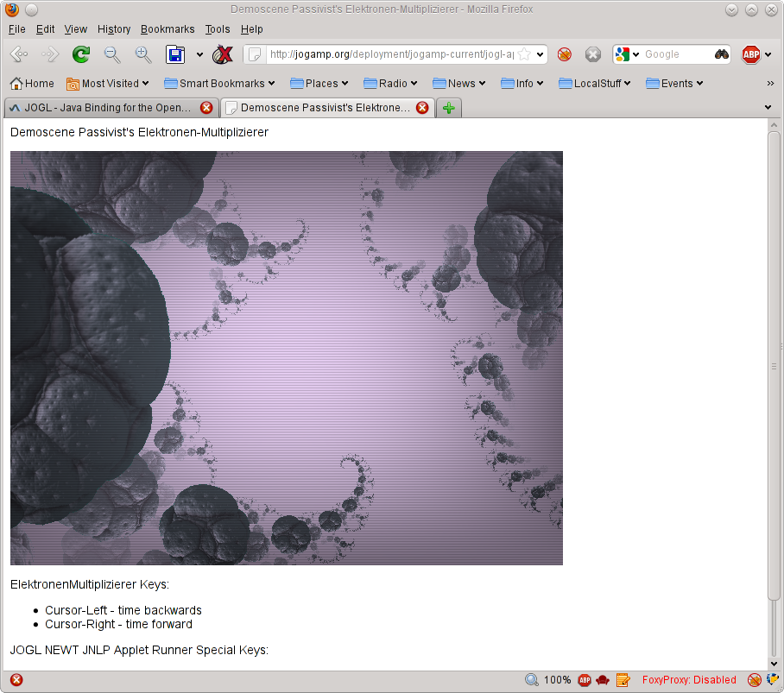Viewport: 784px width, 693px height.
Task: Click the red armchair status bar icon
Action: 603,680
